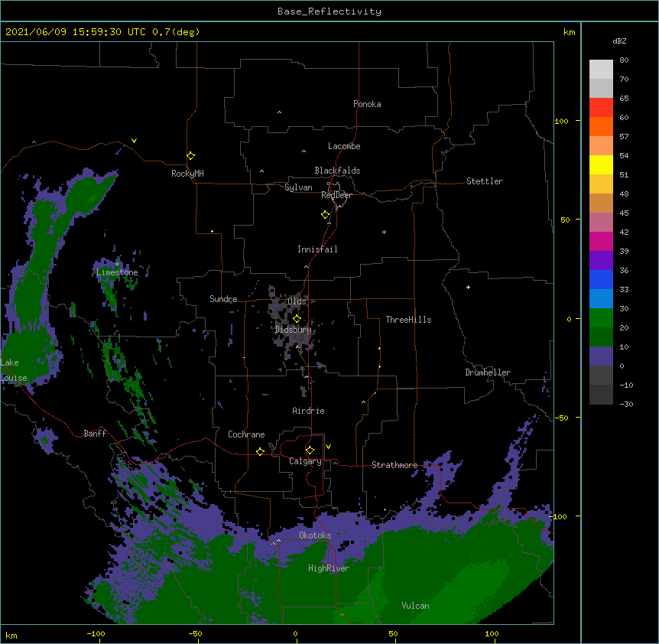Click the Base_Reflectivity title
Screen dimensions: 659x644
click(329, 11)
